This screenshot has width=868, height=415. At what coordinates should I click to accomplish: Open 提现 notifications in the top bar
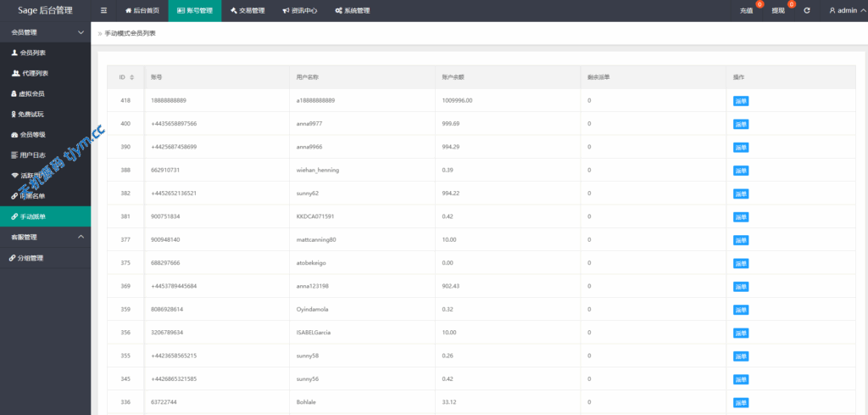click(x=778, y=11)
